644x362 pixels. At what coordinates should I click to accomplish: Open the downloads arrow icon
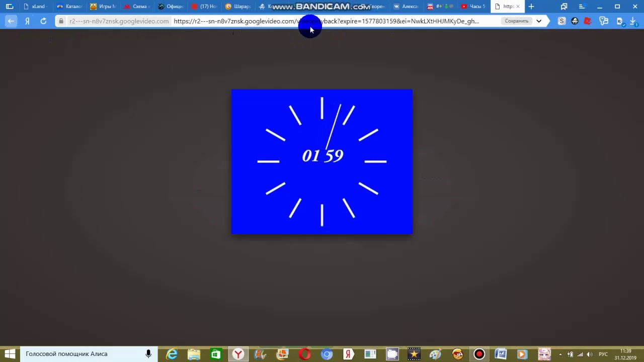click(x=633, y=21)
